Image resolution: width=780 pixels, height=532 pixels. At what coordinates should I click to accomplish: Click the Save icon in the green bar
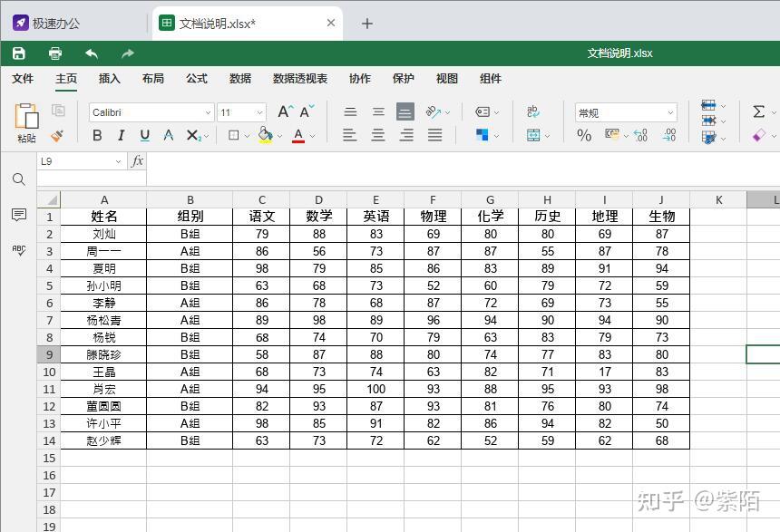[19, 53]
